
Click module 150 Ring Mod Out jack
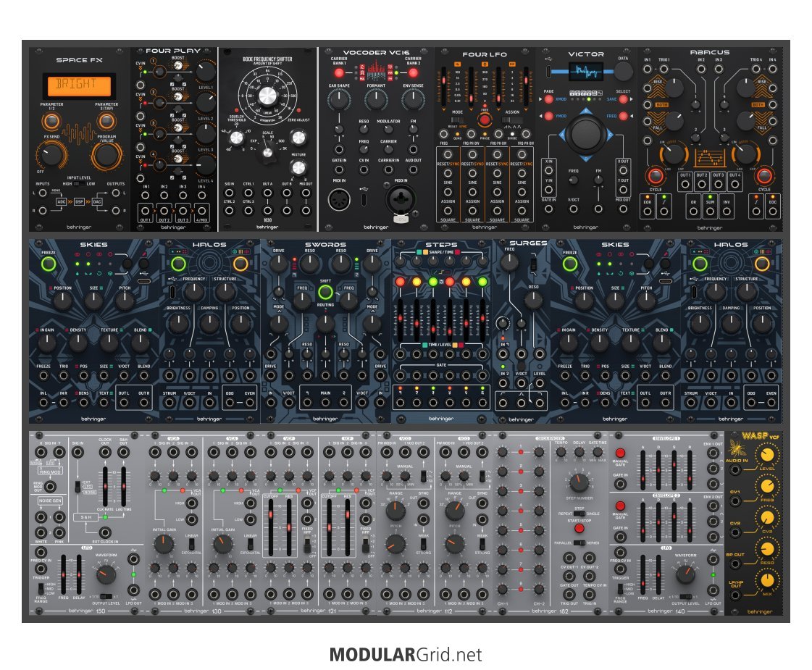point(50,487)
